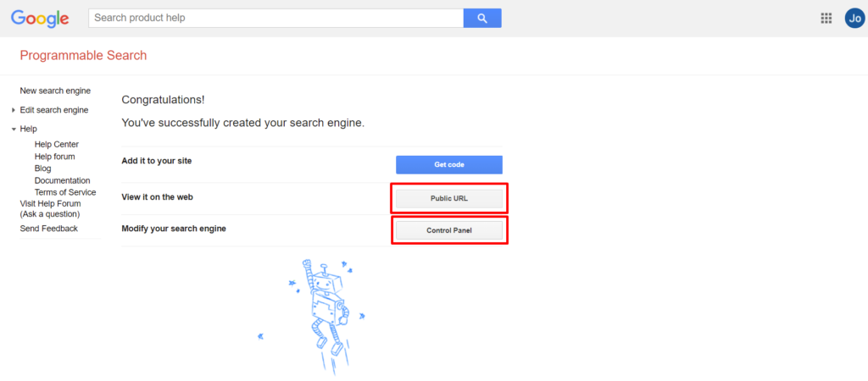Click the blue search magnifier button
868x381 pixels.
coord(481,18)
